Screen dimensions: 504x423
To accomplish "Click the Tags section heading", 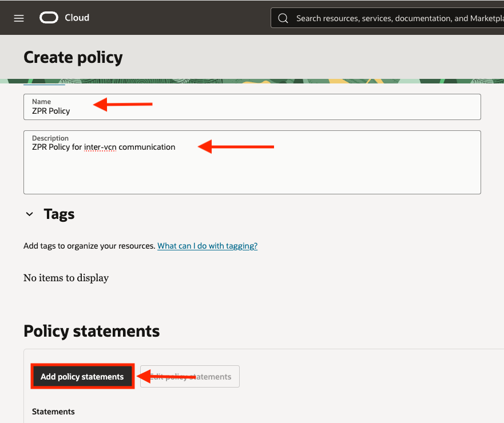I will [59, 214].
